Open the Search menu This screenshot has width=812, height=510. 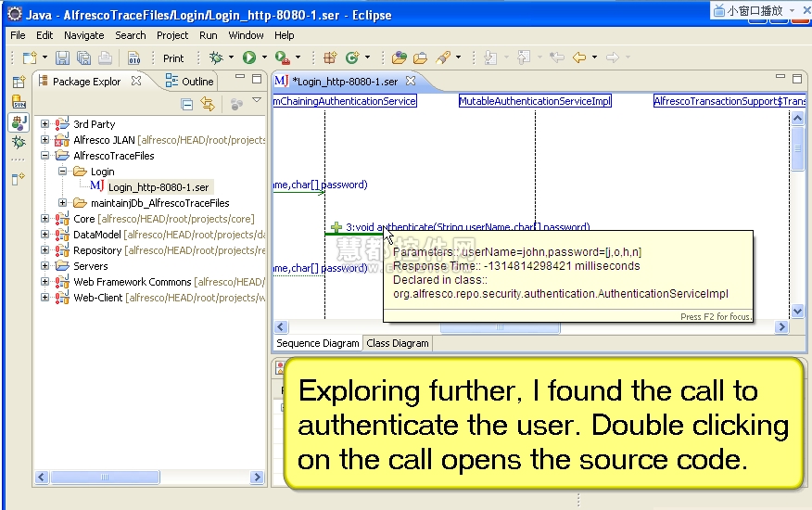(131, 35)
